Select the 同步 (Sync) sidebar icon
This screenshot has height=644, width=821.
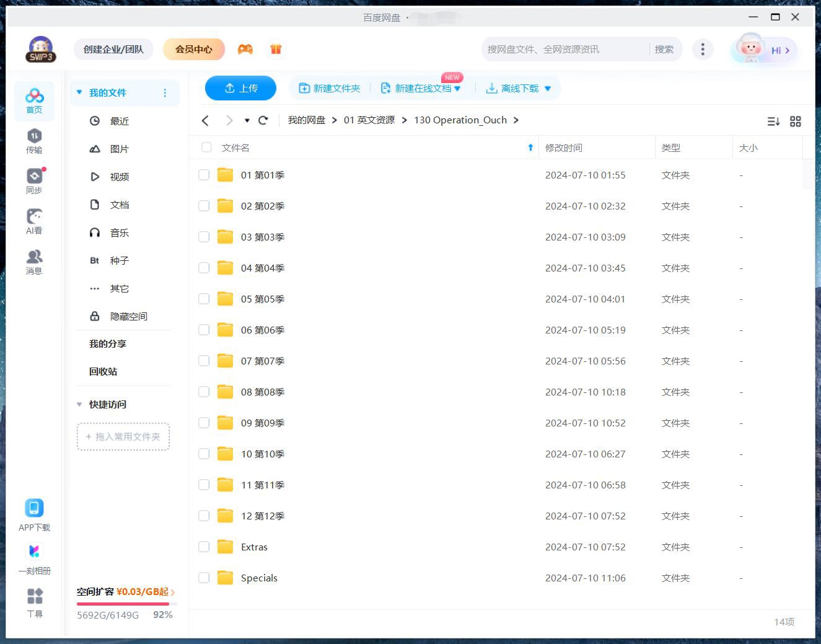[x=34, y=180]
